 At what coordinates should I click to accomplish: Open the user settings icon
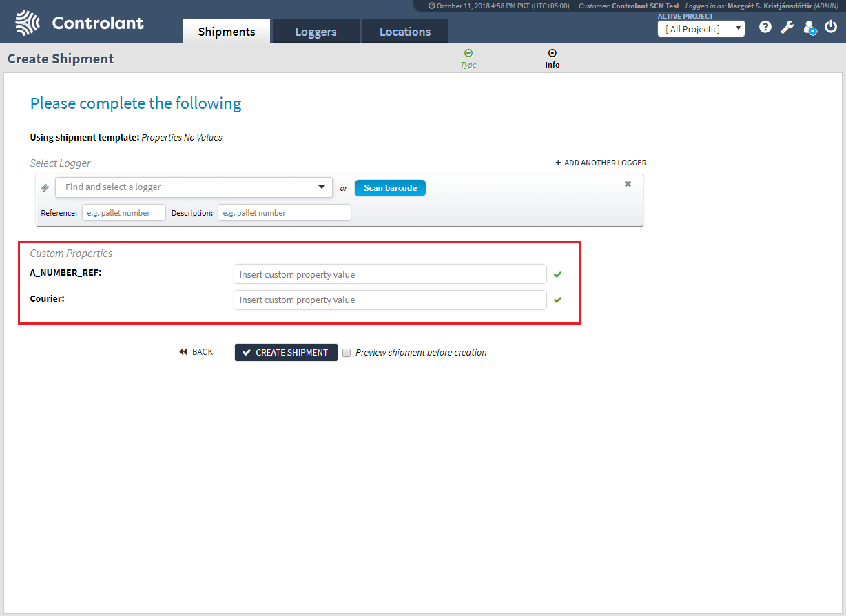point(810,28)
